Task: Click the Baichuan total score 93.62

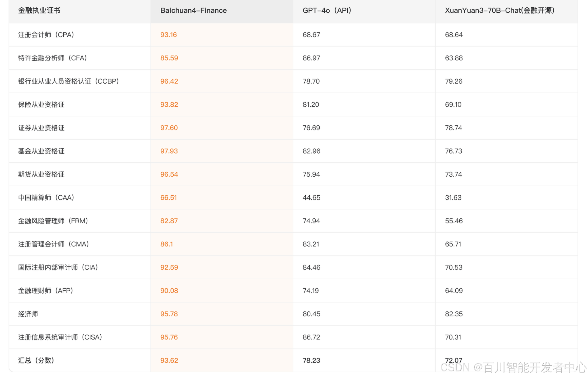Action: (x=169, y=360)
